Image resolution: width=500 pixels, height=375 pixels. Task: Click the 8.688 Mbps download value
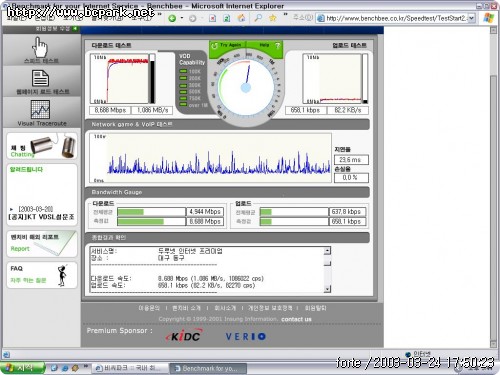[x=110, y=110]
